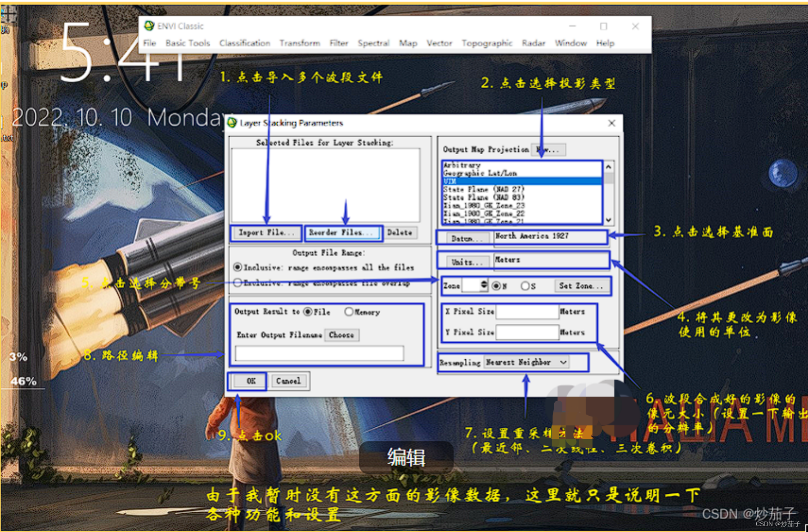Open the Topographic menu
This screenshot has height=532, width=808.
[x=487, y=43]
